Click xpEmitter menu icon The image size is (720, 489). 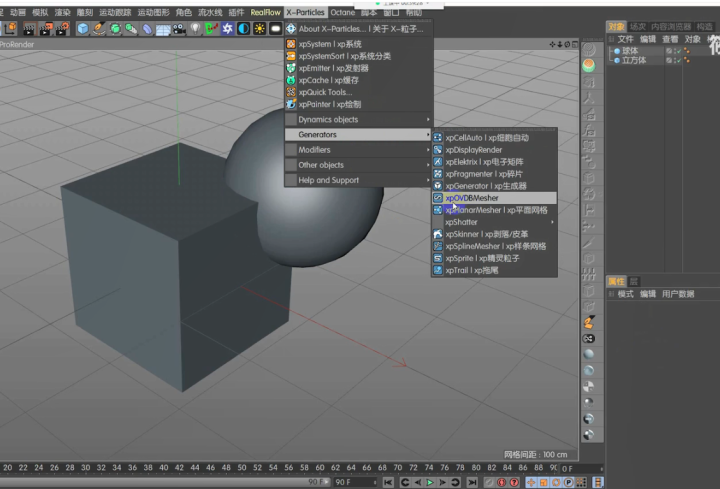click(x=291, y=68)
